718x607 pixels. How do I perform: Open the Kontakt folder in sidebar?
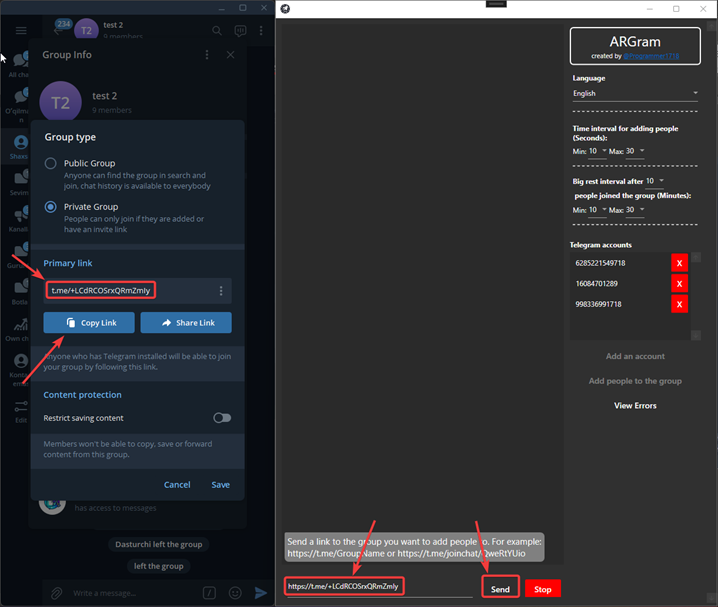pyautogui.click(x=19, y=369)
